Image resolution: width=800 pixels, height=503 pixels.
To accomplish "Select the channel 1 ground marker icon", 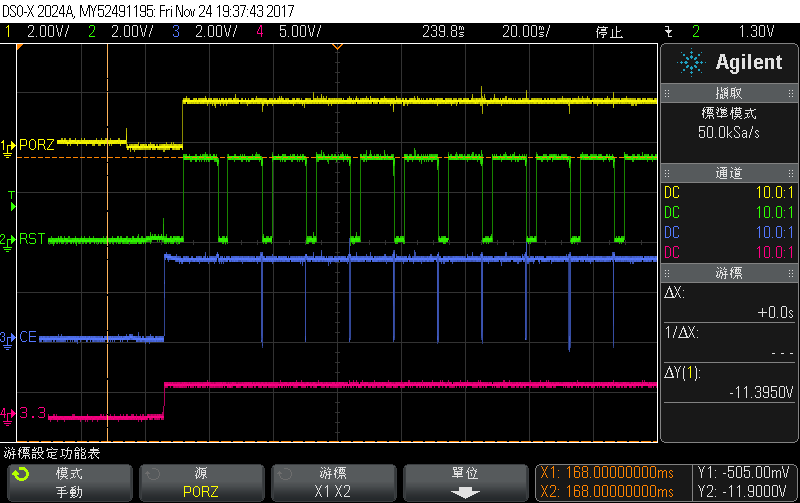I will click(x=7, y=148).
